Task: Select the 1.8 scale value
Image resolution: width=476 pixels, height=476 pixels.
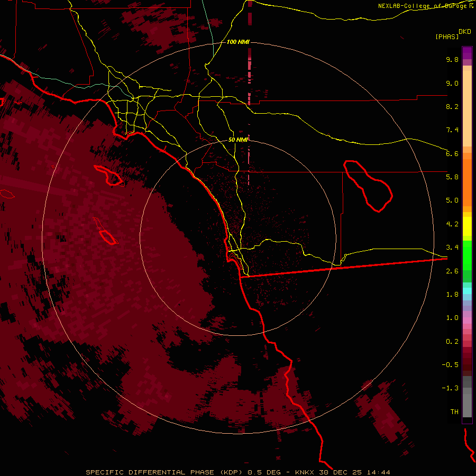Action: tap(452, 295)
